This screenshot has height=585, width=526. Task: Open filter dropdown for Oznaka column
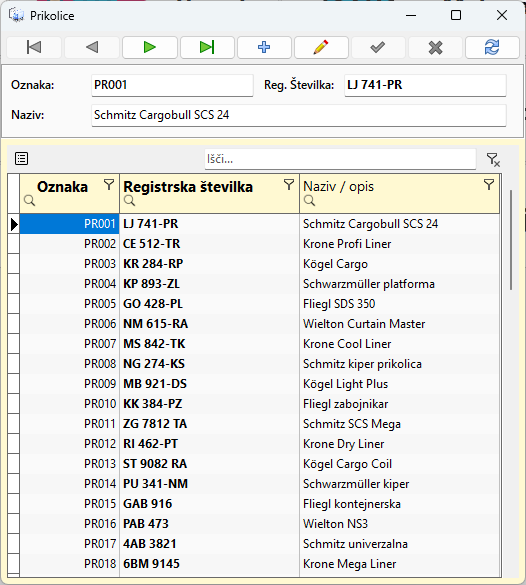point(109,184)
